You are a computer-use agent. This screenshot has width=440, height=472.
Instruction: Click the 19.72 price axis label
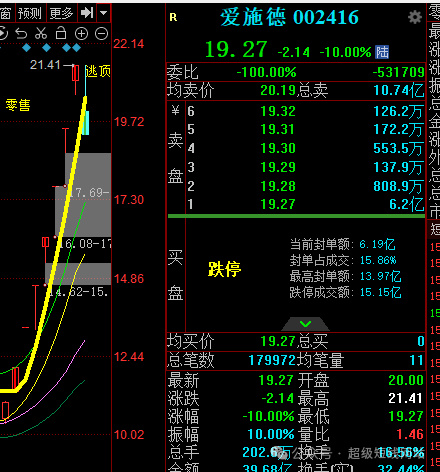tap(129, 122)
